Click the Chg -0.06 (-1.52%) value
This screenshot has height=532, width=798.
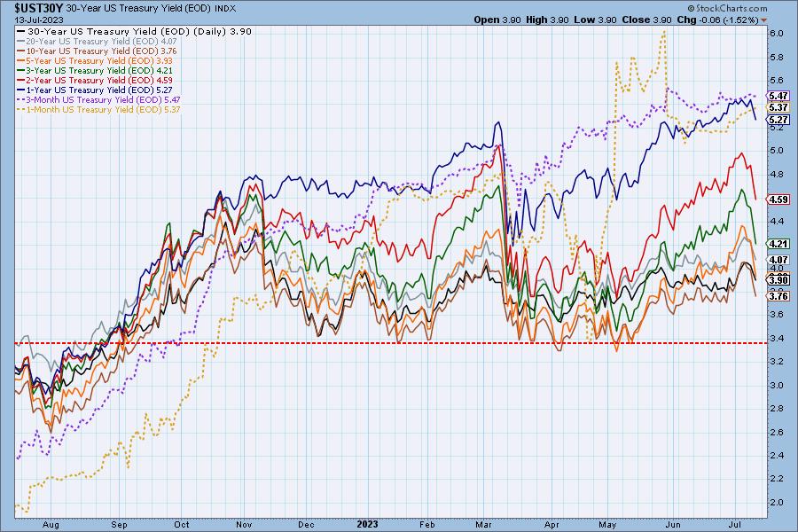click(717, 20)
